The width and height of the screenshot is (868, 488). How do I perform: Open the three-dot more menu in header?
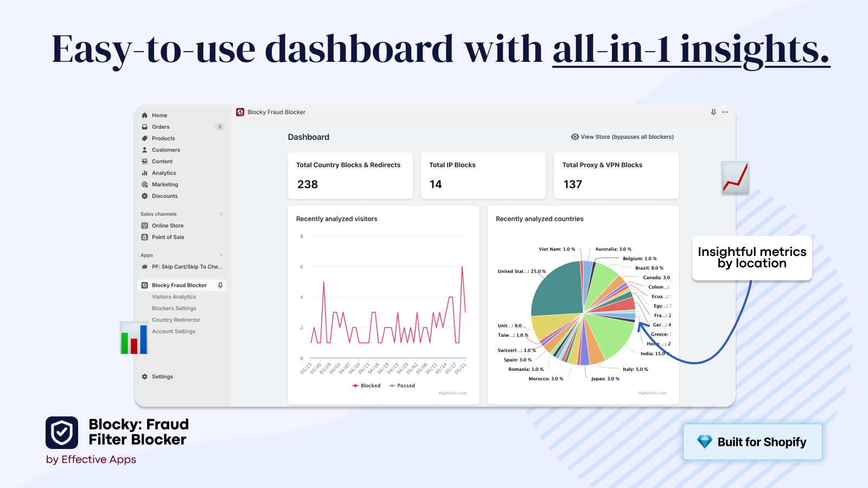(725, 112)
